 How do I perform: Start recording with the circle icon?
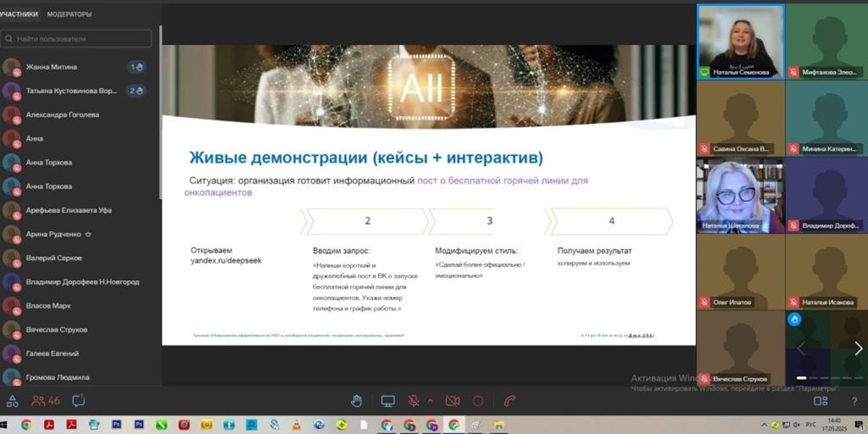point(479,401)
